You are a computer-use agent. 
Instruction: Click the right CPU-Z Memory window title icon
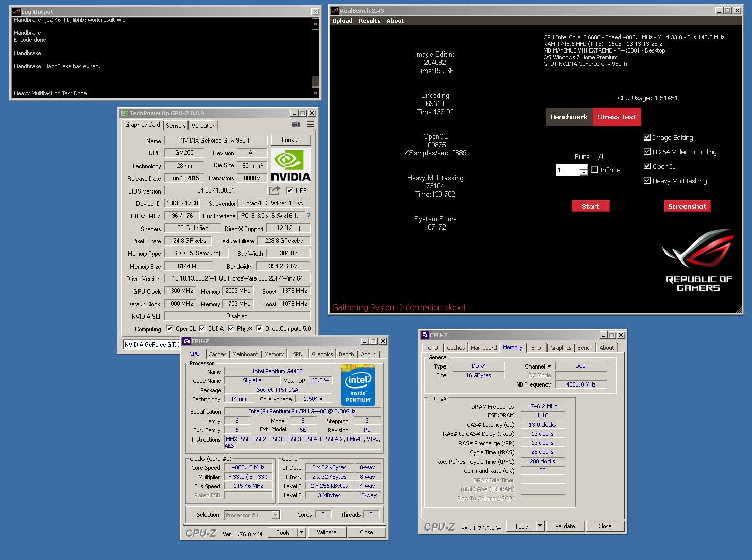pos(425,335)
